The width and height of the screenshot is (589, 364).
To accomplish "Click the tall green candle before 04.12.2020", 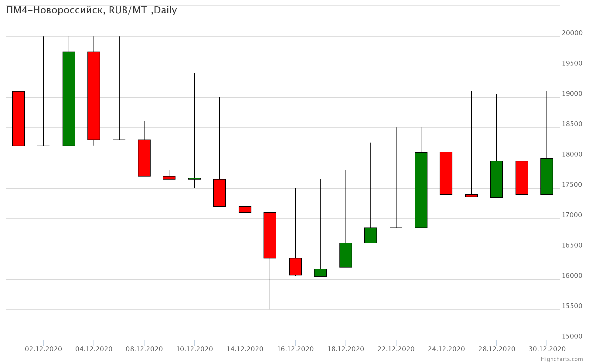I will 69,99.
